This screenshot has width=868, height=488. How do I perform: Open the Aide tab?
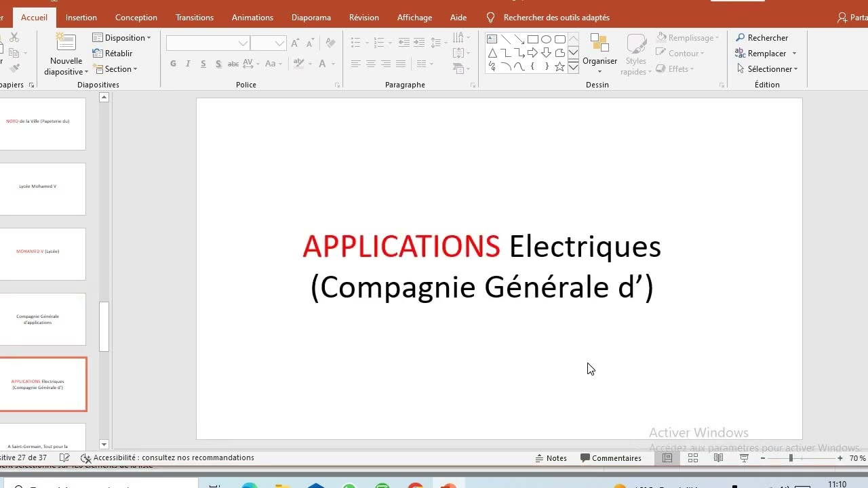(x=458, y=18)
